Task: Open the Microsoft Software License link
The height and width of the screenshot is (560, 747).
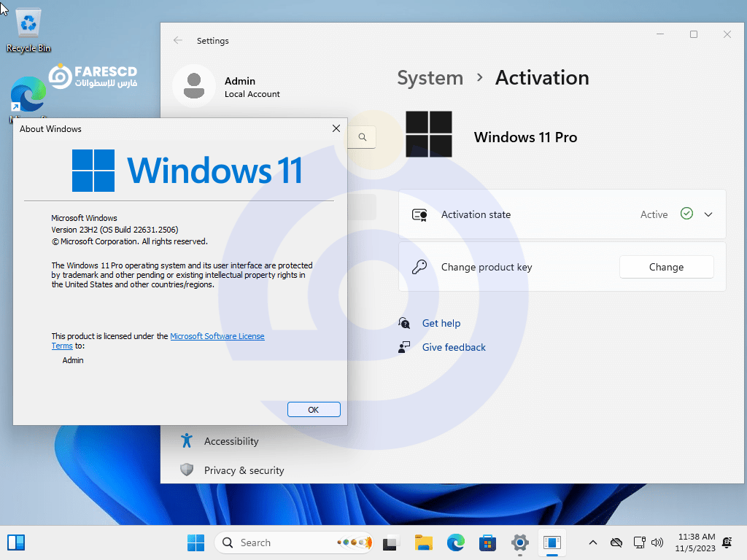Action: (x=217, y=336)
